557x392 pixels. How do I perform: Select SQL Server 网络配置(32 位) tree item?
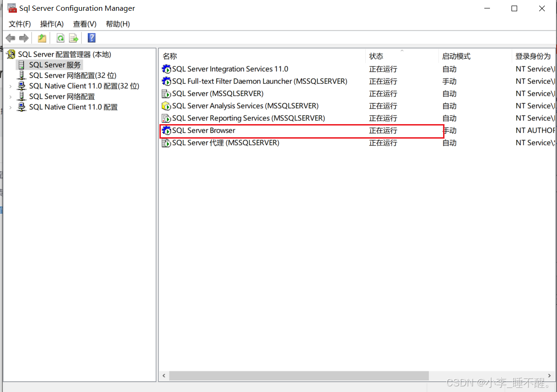point(73,75)
